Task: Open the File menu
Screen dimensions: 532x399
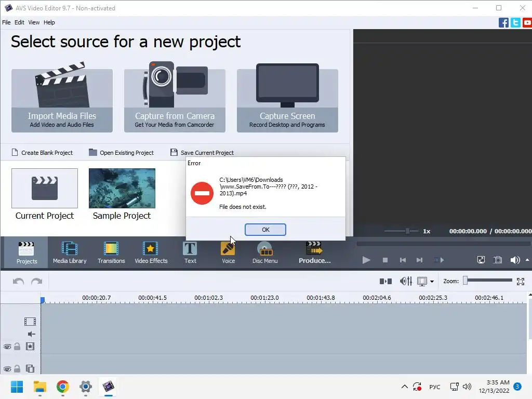Action: [x=6, y=22]
